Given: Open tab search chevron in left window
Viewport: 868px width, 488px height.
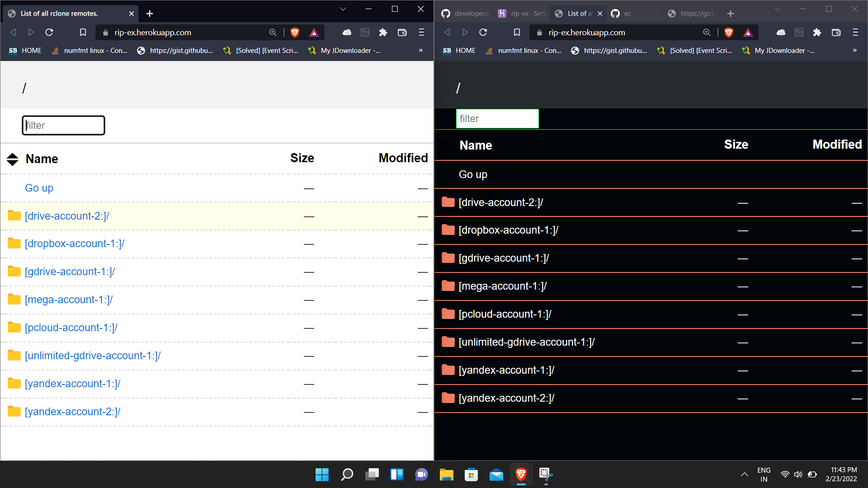Looking at the screenshot, I should [x=343, y=9].
